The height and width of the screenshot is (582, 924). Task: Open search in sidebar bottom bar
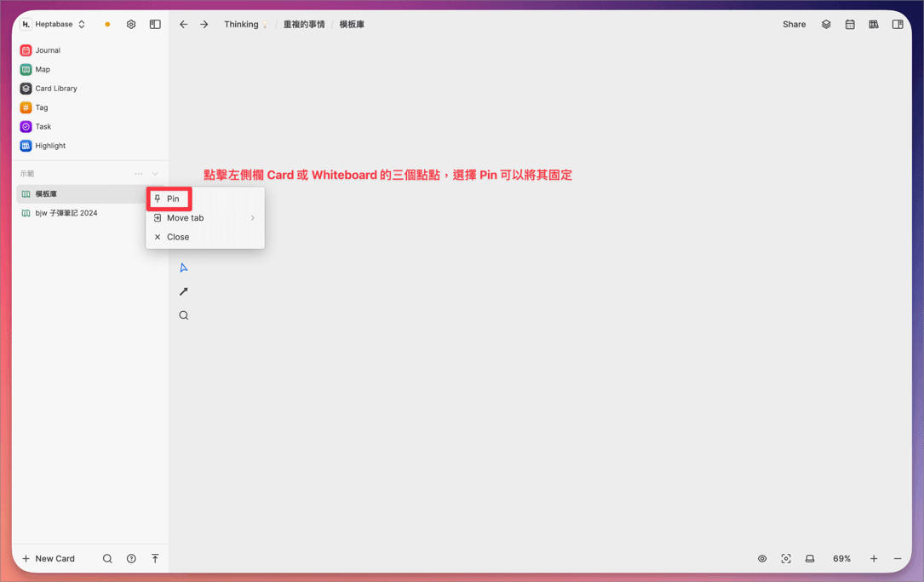pos(107,558)
